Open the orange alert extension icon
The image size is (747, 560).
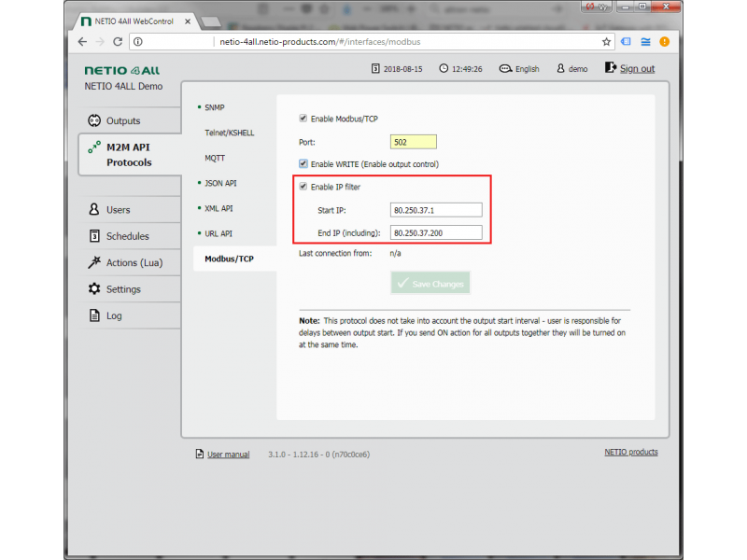click(x=665, y=42)
